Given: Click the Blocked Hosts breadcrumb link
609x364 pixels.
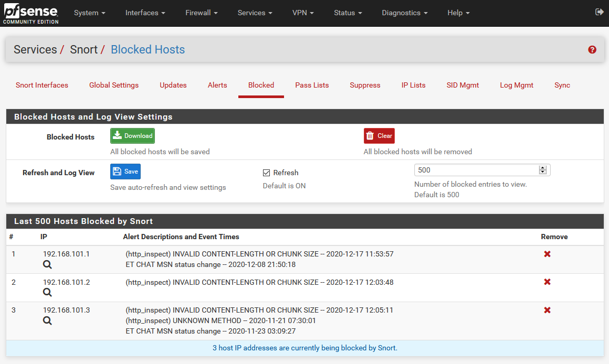Looking at the screenshot, I should coord(148,50).
